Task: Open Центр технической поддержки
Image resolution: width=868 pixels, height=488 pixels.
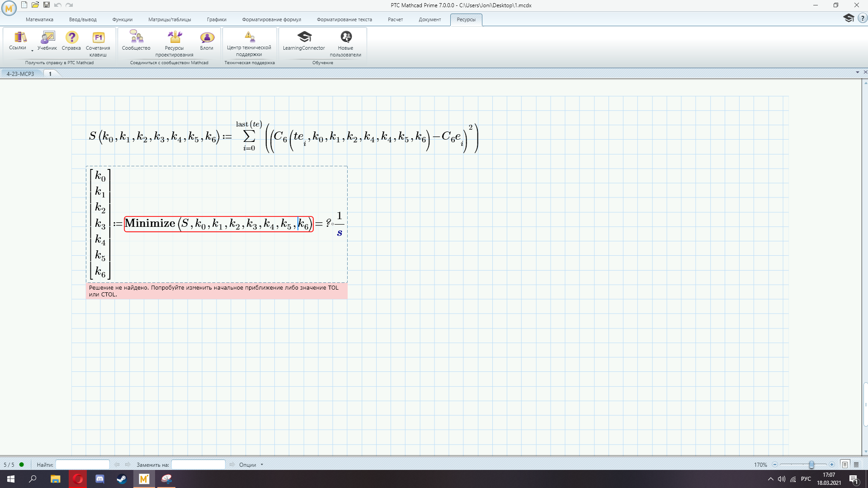Action: pos(249,43)
